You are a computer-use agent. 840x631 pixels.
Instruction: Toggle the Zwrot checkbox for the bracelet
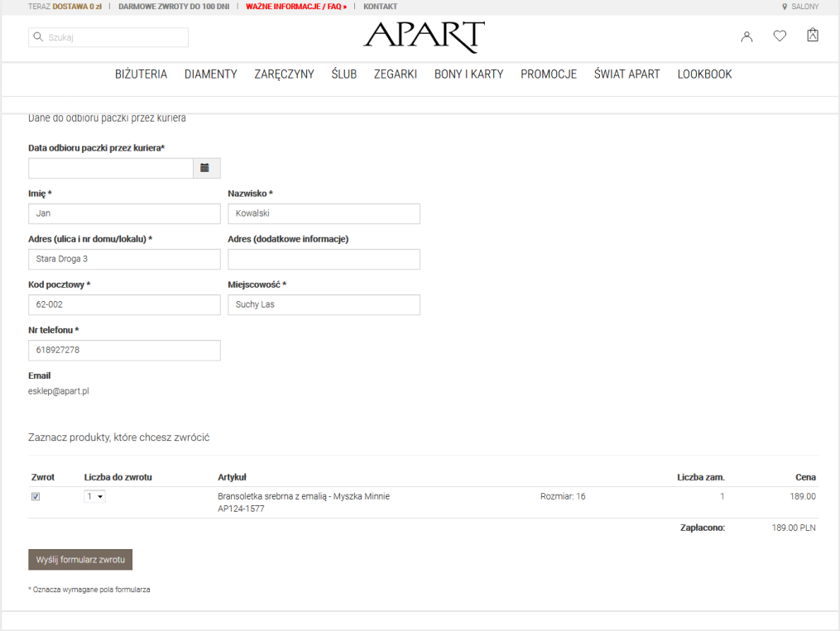(x=36, y=497)
